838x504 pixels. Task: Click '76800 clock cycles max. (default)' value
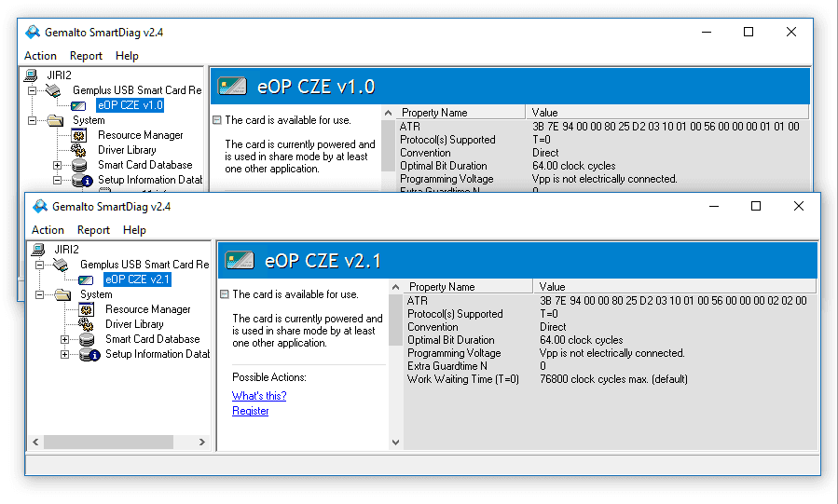613,379
